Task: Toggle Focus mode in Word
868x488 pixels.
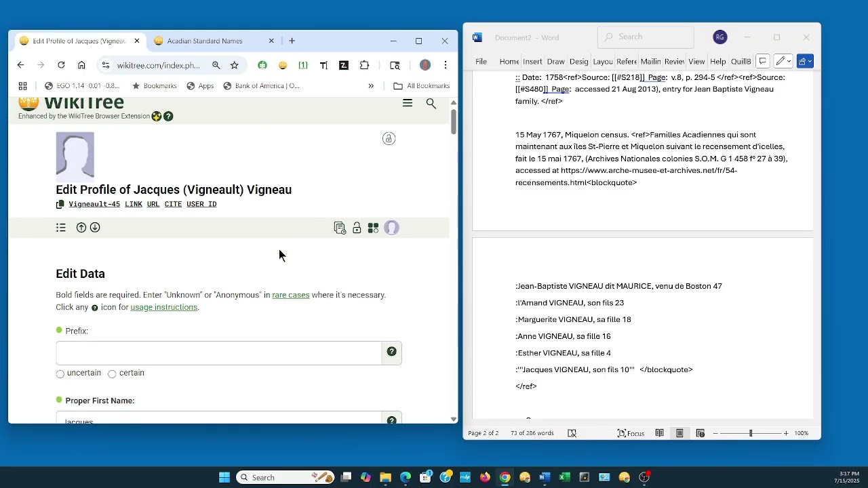Action: 631,433
